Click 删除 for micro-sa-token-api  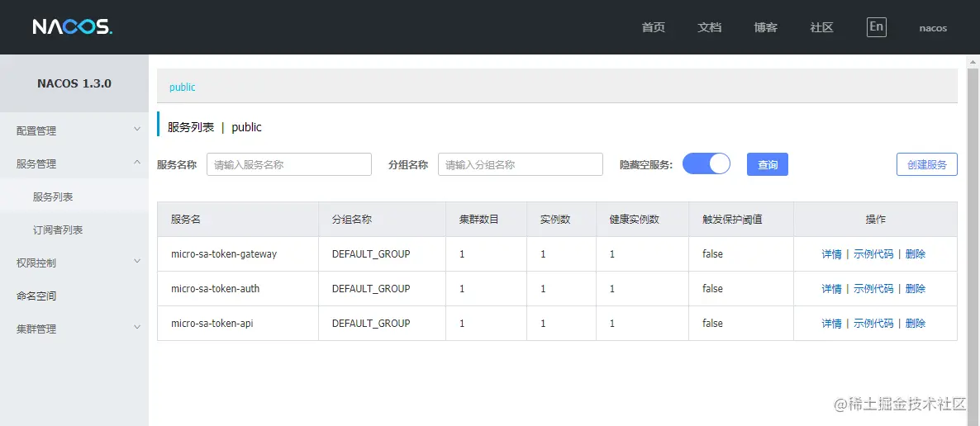tap(916, 323)
